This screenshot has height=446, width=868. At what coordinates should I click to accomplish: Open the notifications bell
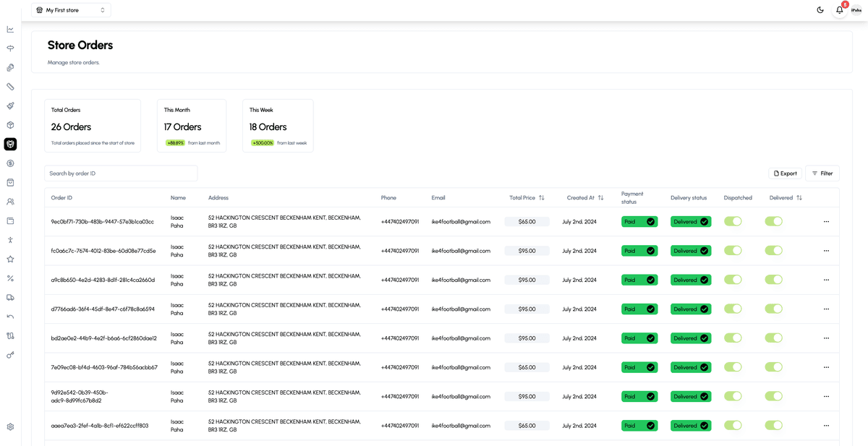[839, 10]
